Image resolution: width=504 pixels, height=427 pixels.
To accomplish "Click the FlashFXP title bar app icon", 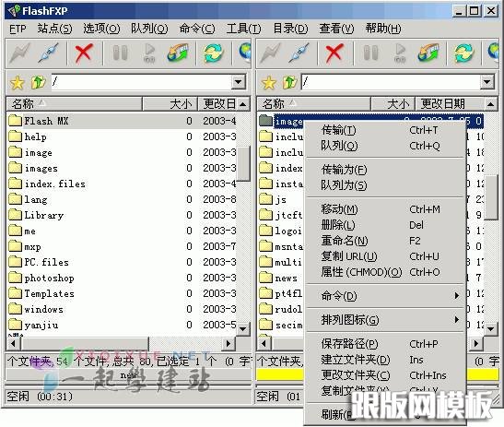I will 14,11.
